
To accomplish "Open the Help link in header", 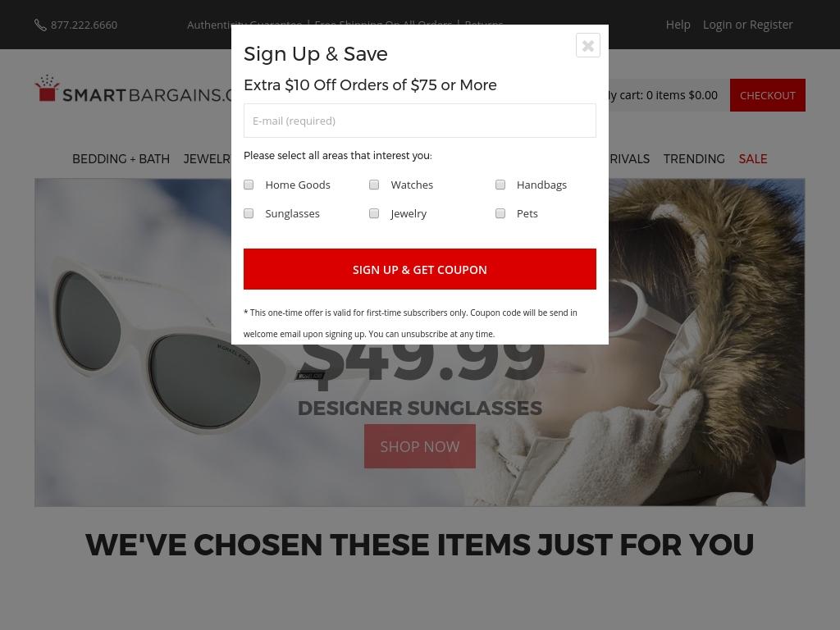I will (678, 25).
